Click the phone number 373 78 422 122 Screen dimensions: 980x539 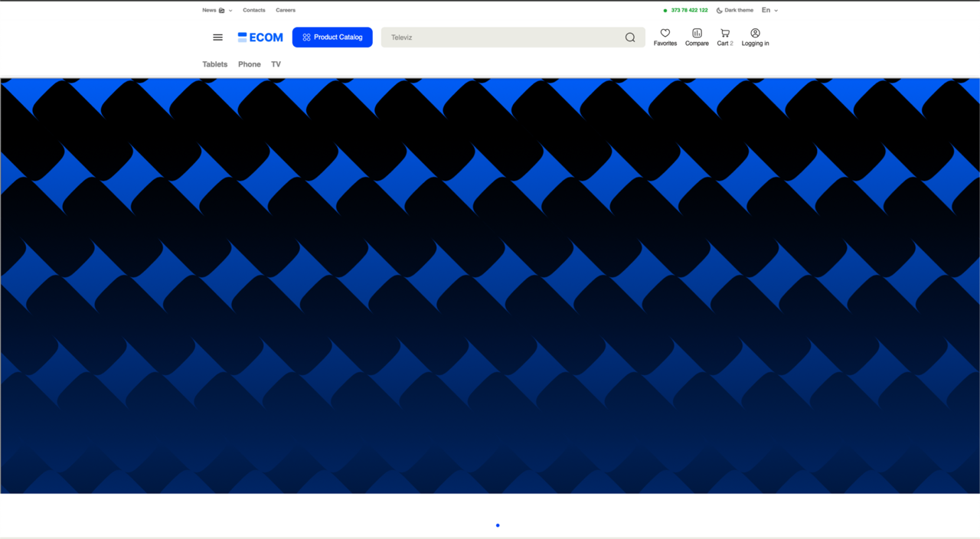(x=689, y=11)
